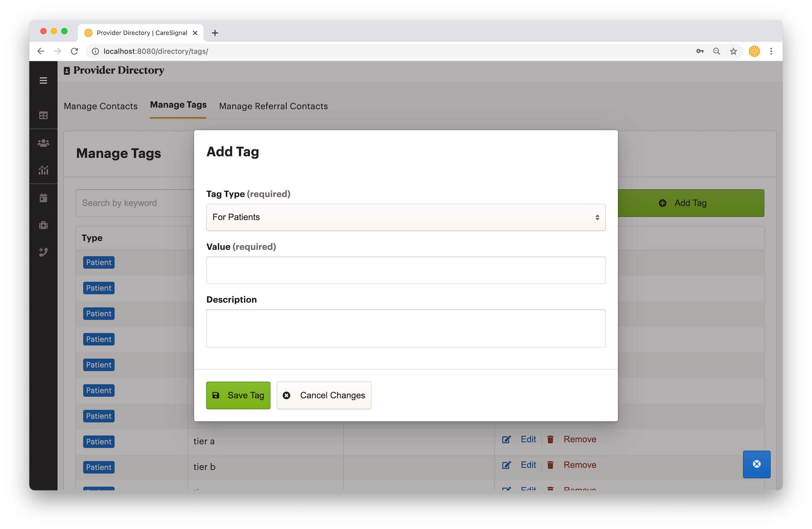Screen dimensions: 812x529
Task: Open a new browser tab
Action: (x=215, y=33)
